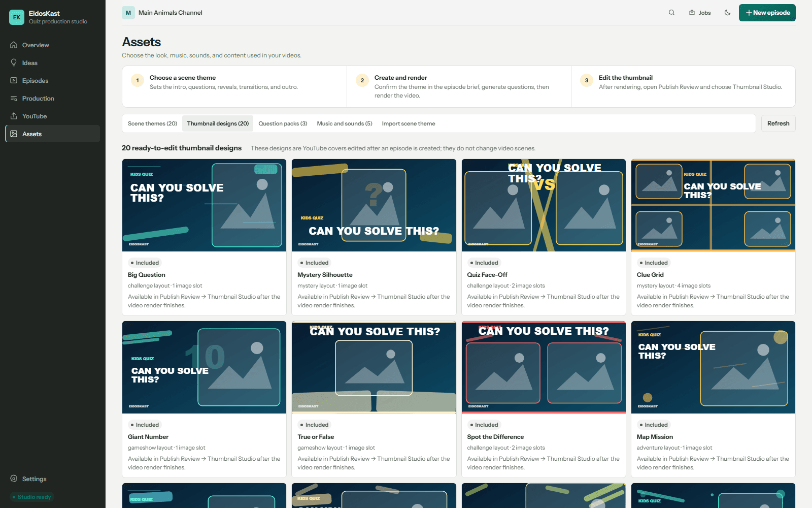Navigate to Production section
The width and height of the screenshot is (812, 508).
pyautogui.click(x=53, y=99)
